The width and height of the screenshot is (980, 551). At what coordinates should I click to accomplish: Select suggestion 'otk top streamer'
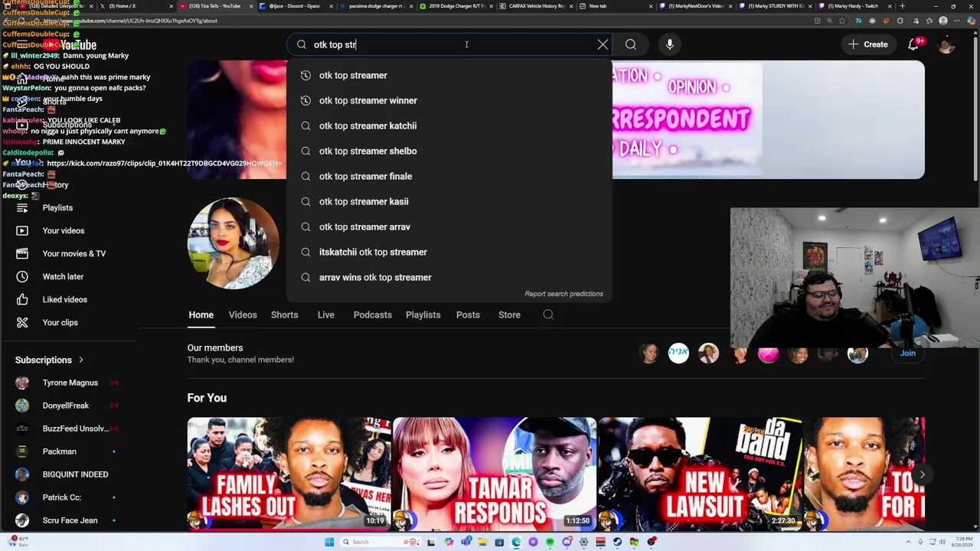click(449, 75)
